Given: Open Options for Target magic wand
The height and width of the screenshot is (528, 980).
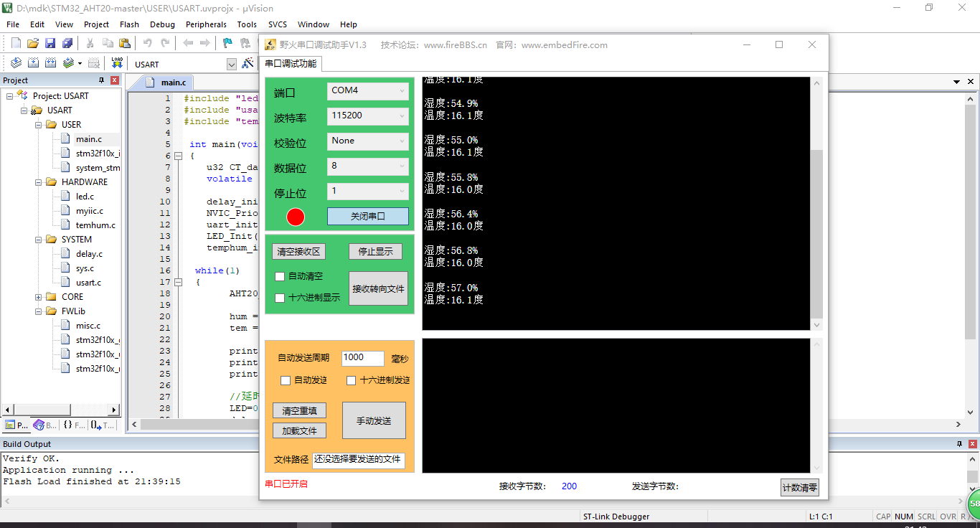Looking at the screenshot, I should coord(248,63).
